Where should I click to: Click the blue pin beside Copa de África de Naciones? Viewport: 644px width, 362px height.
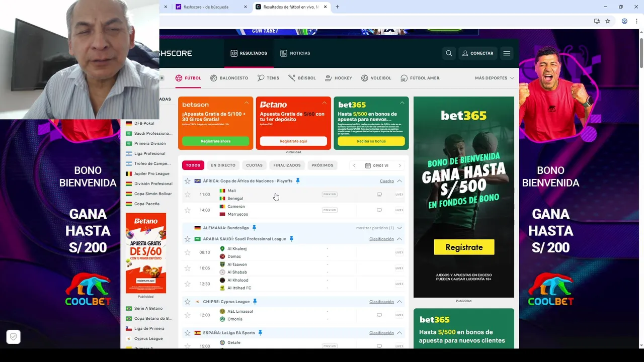298,181
